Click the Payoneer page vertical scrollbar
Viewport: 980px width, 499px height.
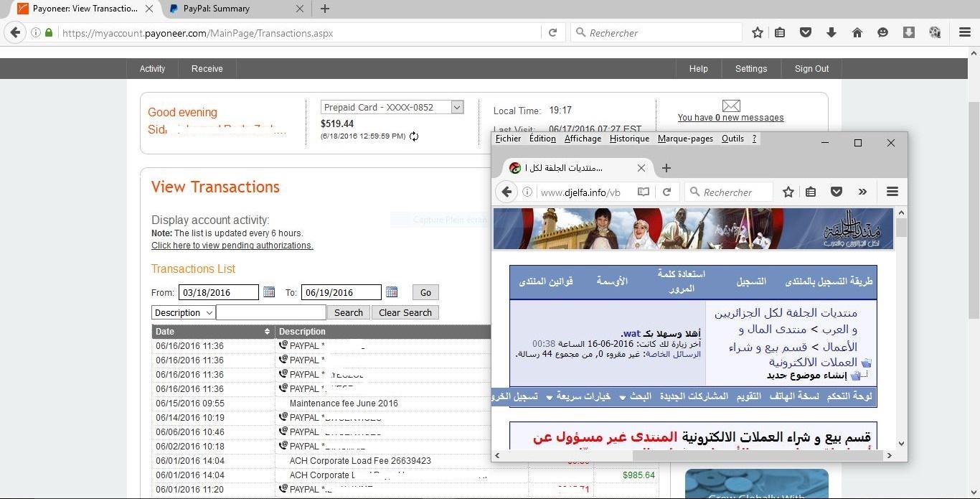coord(974,210)
